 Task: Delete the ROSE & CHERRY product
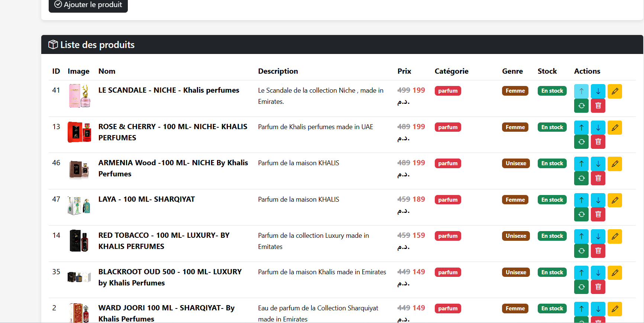pos(598,142)
